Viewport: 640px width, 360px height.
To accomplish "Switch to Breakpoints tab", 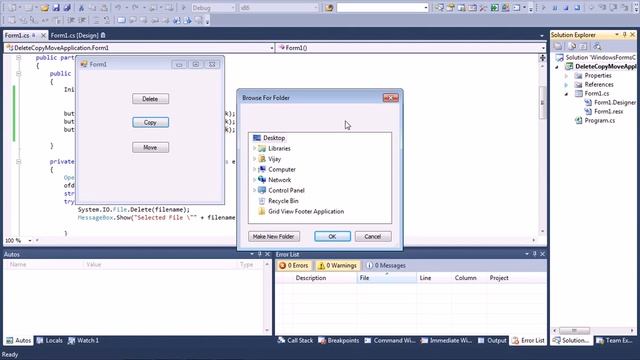I will [x=339, y=340].
